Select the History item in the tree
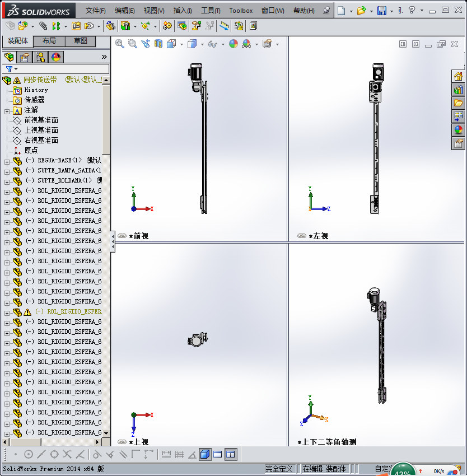Image resolution: width=467 pixels, height=476 pixels. pyautogui.click(x=36, y=90)
